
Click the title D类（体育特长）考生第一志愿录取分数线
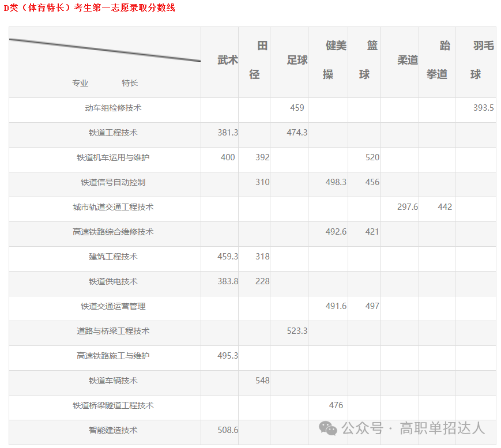point(89,8)
